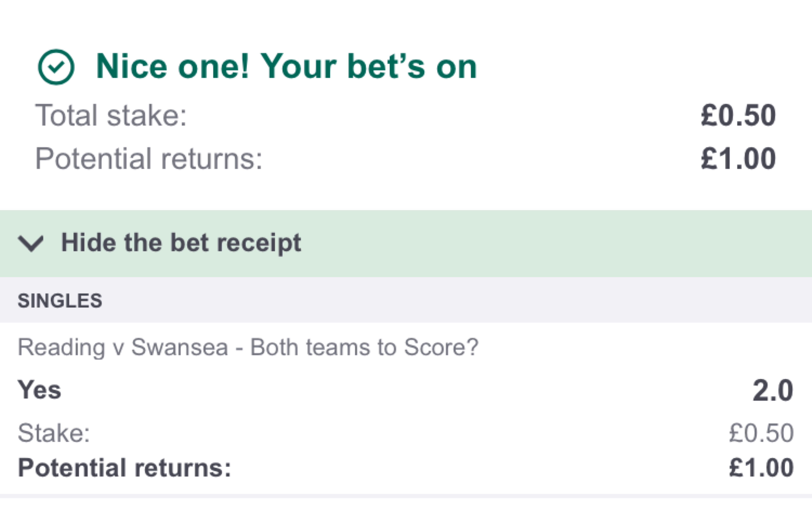Select the 'Yes' bet selection
The height and width of the screenshot is (508, 812).
point(39,390)
